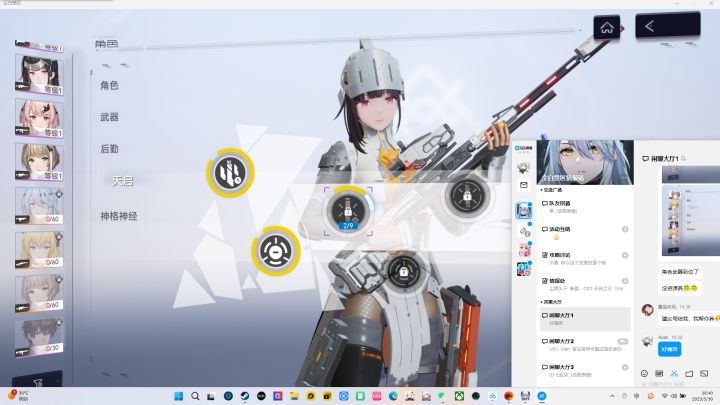Collapse the 交流广场 category
720x405 pixels.
(551, 190)
